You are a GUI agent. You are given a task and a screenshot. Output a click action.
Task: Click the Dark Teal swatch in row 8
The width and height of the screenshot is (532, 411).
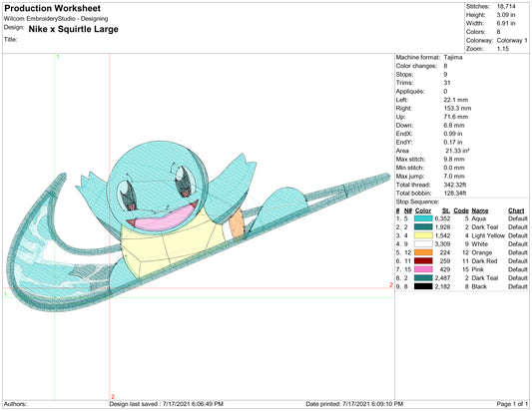[x=423, y=278]
